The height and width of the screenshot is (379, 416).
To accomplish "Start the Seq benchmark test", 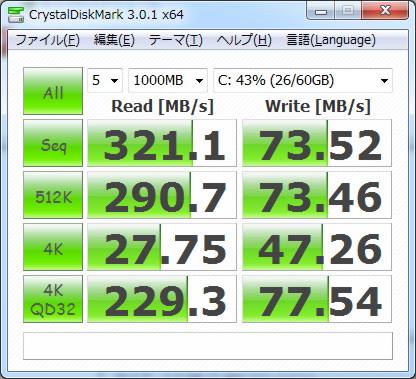I will [x=53, y=143].
